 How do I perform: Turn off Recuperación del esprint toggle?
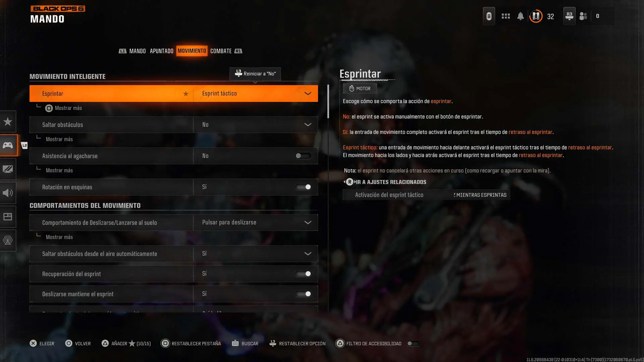[303, 274]
